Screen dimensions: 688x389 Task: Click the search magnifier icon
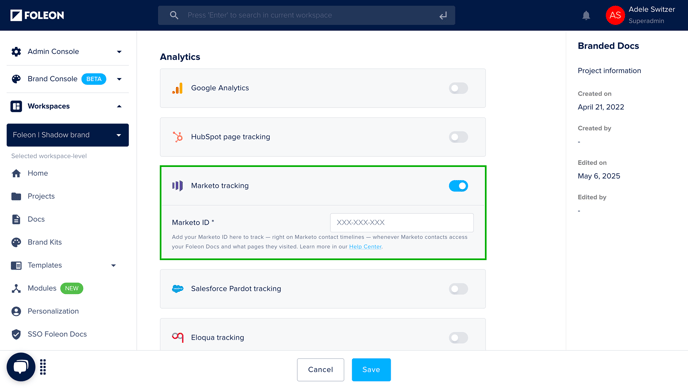coord(174,15)
